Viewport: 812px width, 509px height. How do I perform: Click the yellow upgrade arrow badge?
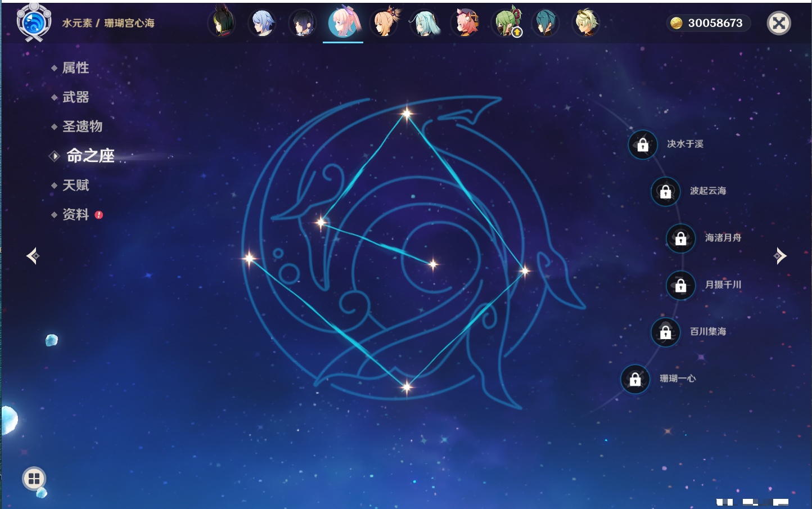[x=517, y=32]
